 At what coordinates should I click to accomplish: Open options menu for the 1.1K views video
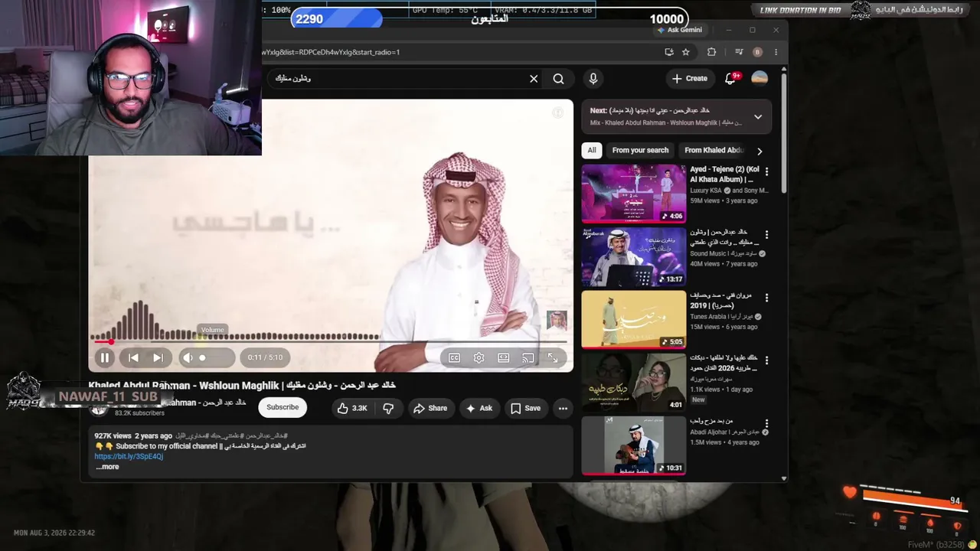tap(766, 360)
